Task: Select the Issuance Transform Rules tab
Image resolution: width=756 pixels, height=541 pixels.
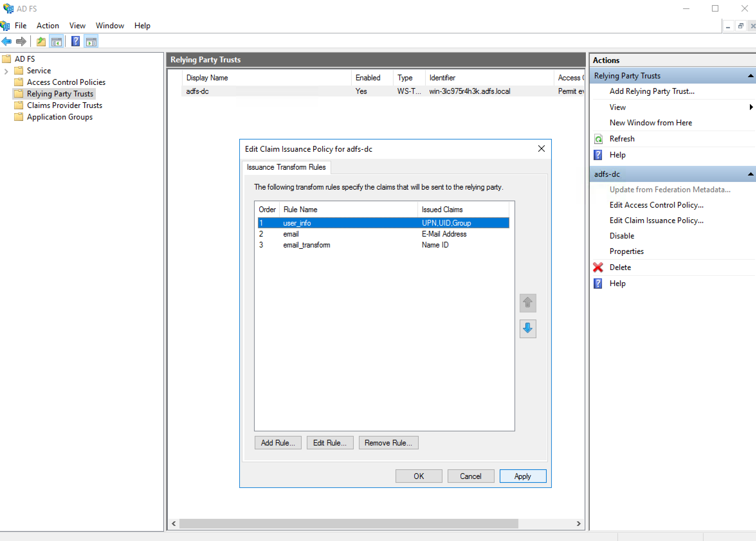Action: point(286,167)
